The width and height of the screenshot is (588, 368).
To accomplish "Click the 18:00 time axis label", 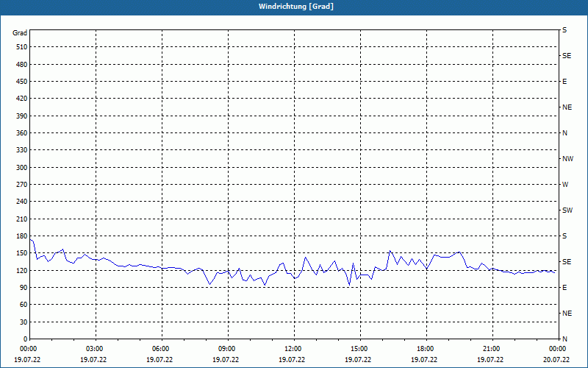I will (x=424, y=349).
